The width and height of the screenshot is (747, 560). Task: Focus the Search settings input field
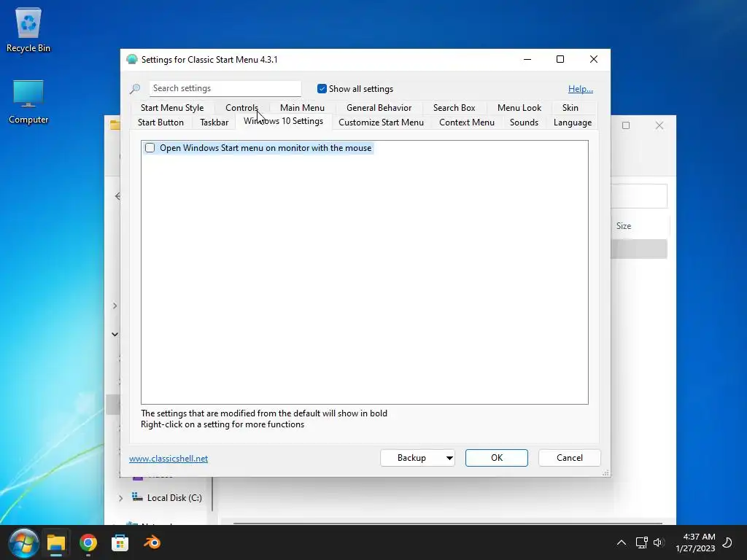pos(225,88)
